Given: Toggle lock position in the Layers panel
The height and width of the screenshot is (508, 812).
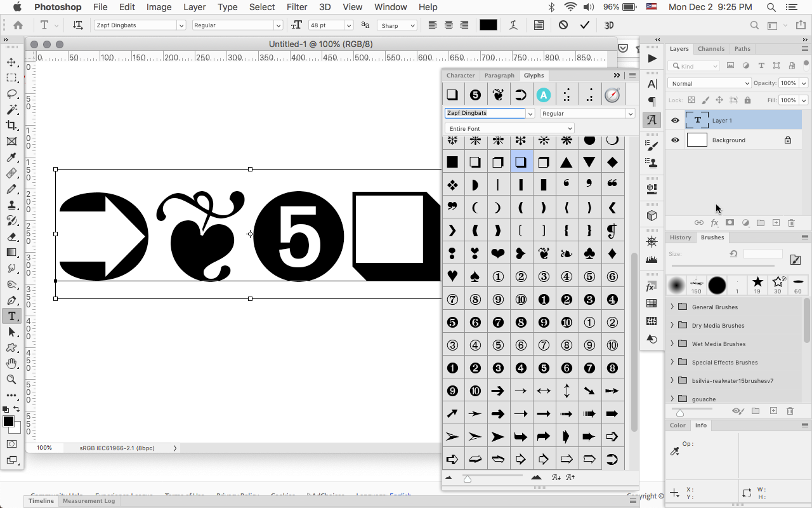Looking at the screenshot, I should click(719, 100).
